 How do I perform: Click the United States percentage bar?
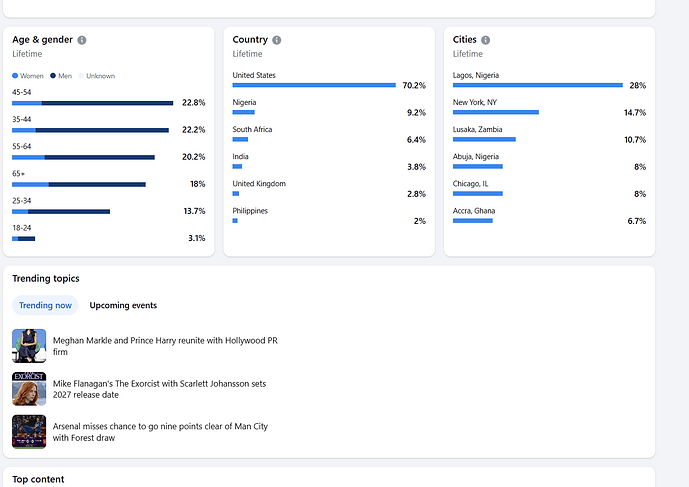tap(314, 85)
